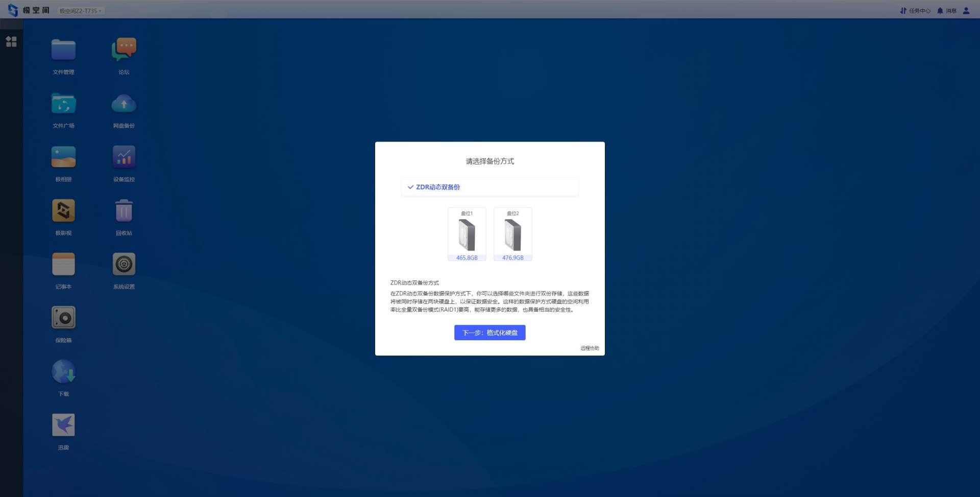Click the ZDR动态双备份方式 description heading
The height and width of the screenshot is (497, 980).
tap(414, 283)
